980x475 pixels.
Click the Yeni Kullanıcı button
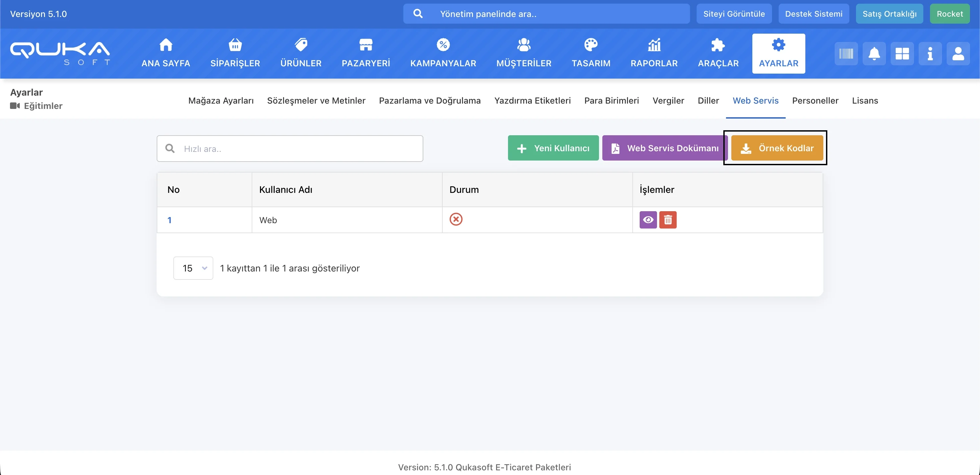pyautogui.click(x=553, y=148)
